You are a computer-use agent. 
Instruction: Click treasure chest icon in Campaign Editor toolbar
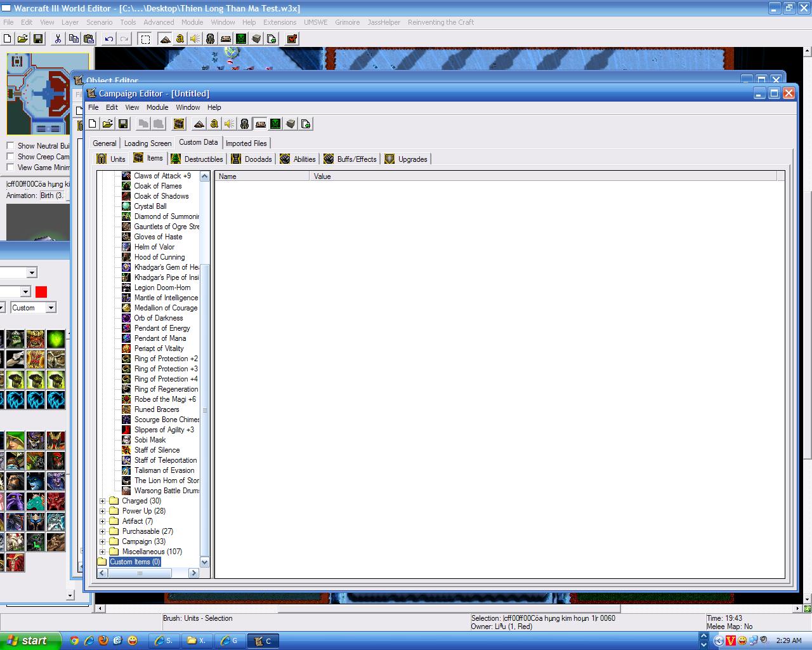pos(179,124)
